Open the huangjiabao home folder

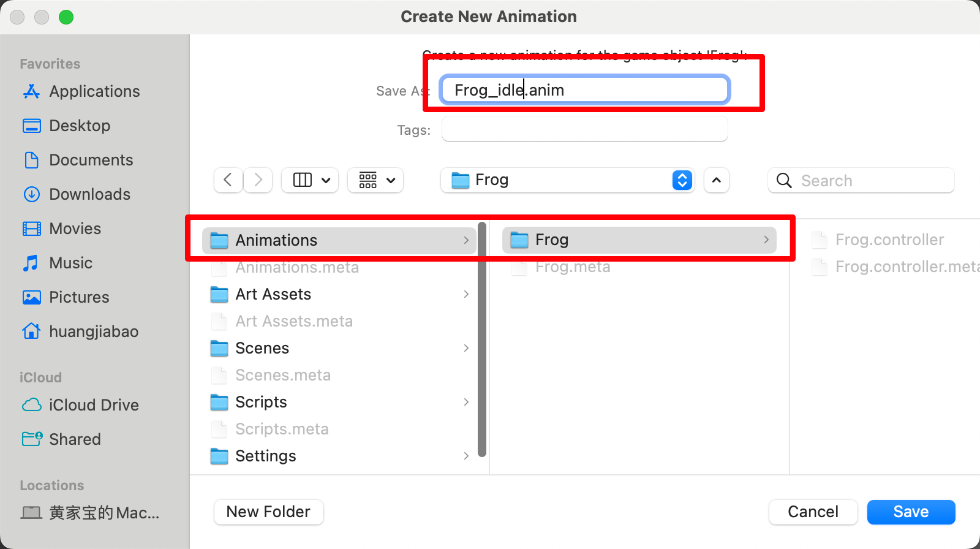(x=80, y=331)
